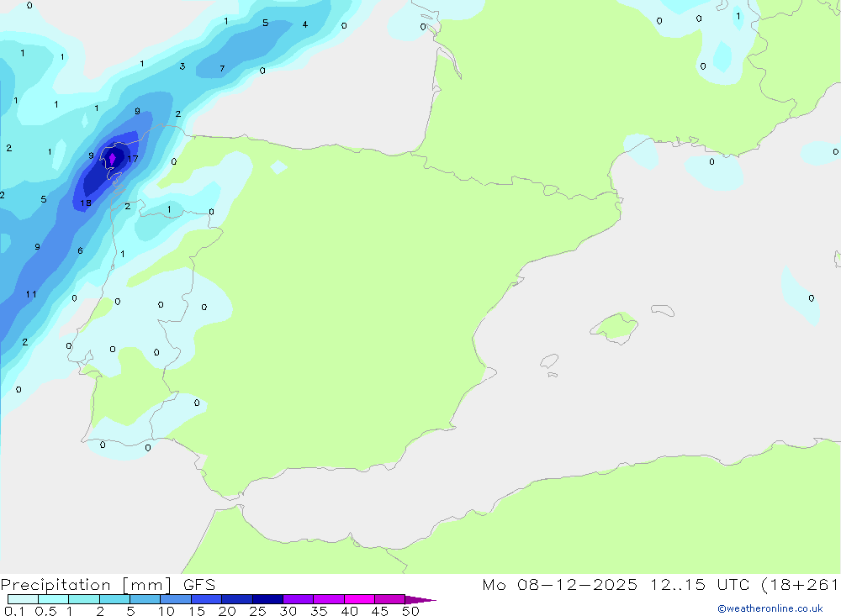Screen dimensions: 841x616
Task: Click the legend label "45"
Action: 380,611
